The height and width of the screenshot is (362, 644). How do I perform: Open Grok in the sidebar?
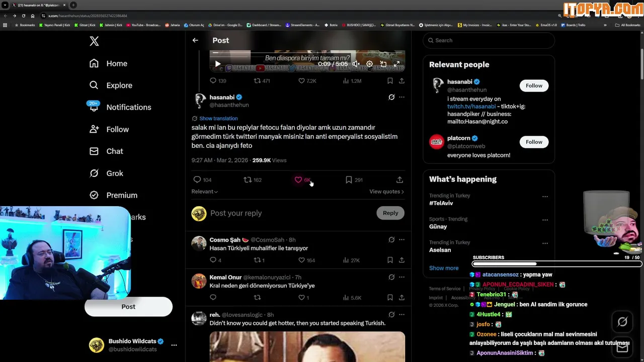click(x=106, y=173)
